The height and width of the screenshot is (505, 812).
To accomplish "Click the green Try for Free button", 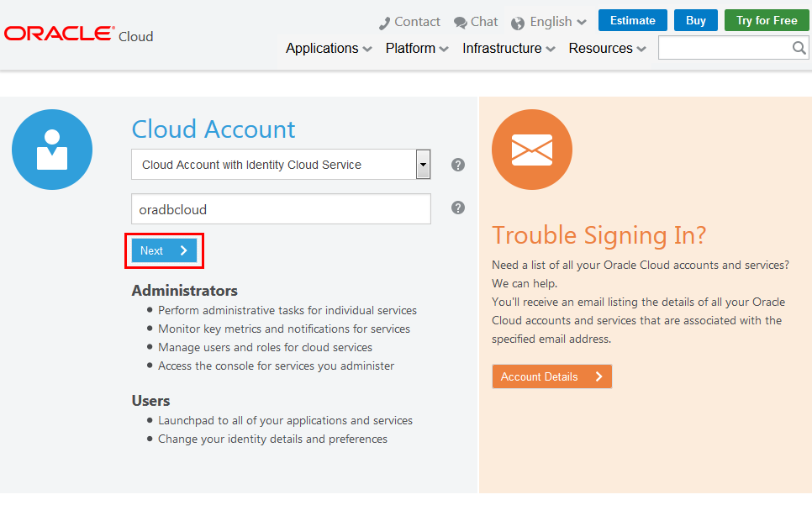I will [766, 19].
